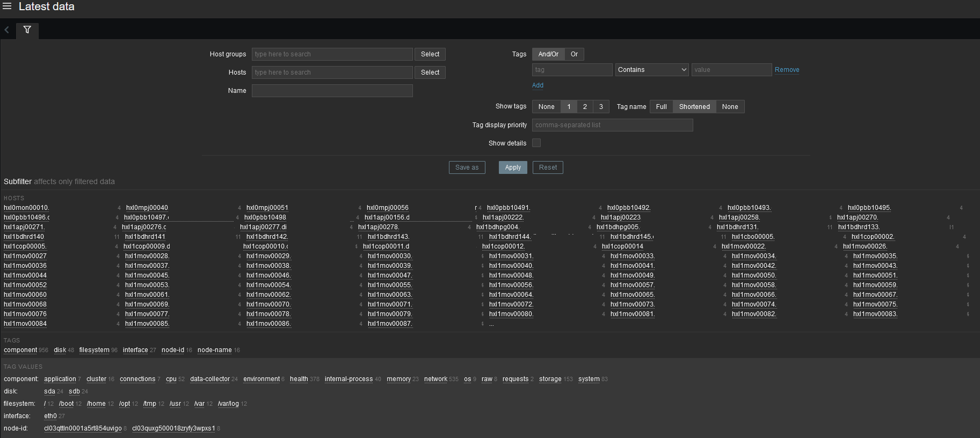The width and height of the screenshot is (980, 438).
Task: Filter by host hxl0mon00010
Action: pos(26,208)
